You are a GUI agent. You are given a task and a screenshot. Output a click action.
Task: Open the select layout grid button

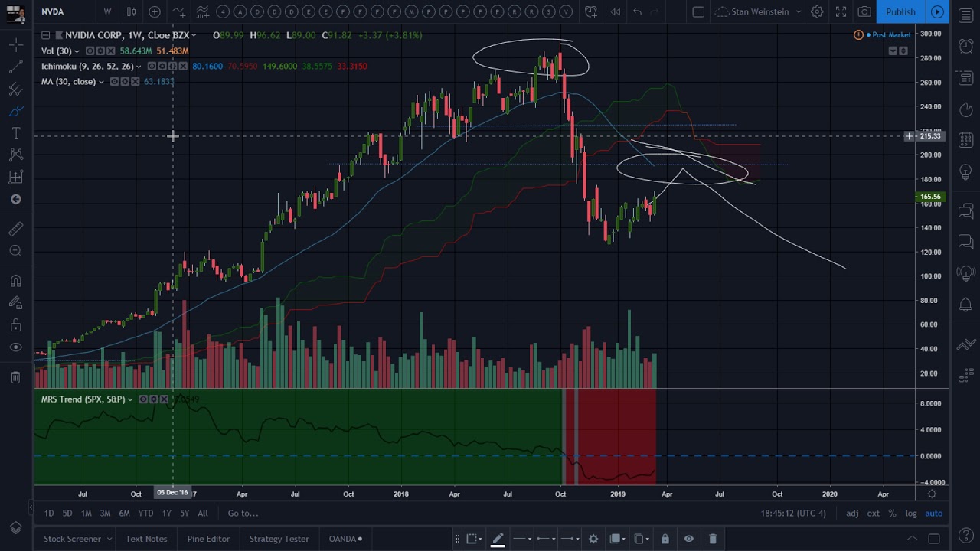pos(698,11)
